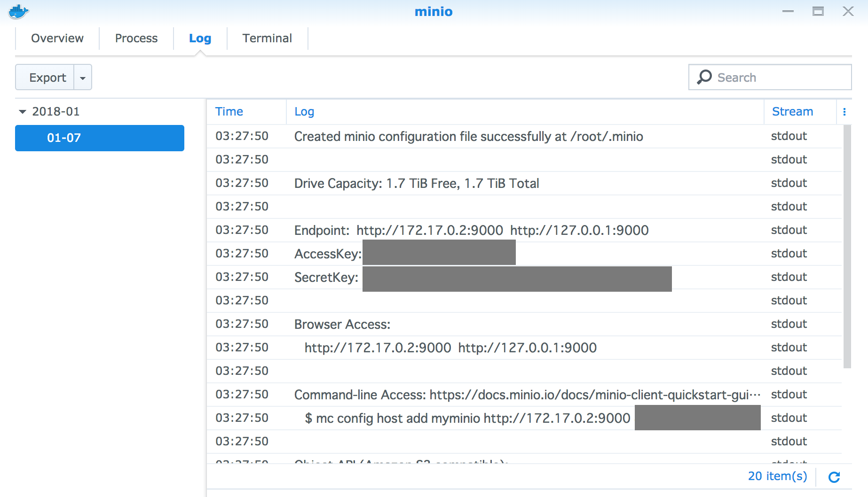Click the Export button
Viewport: 868px width, 497px height.
[45, 78]
